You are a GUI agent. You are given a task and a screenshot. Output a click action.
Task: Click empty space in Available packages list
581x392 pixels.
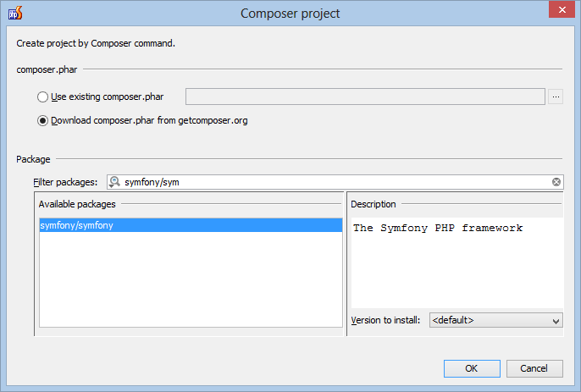191,279
